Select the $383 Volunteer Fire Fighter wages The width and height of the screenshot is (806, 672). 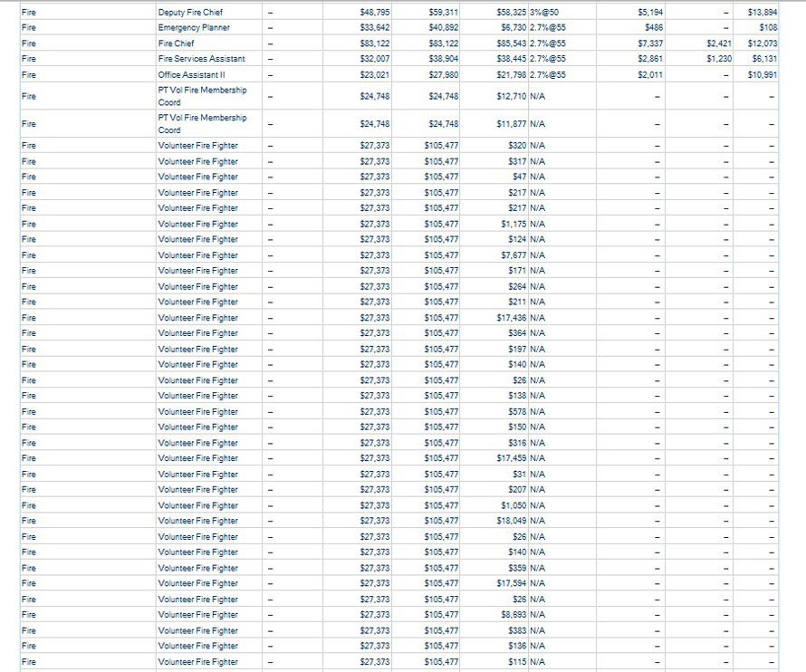coord(517,631)
